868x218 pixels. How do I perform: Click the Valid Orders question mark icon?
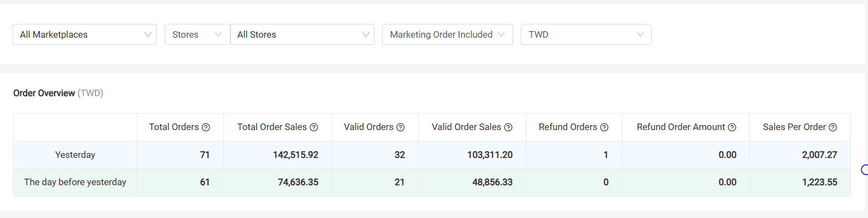tap(401, 127)
